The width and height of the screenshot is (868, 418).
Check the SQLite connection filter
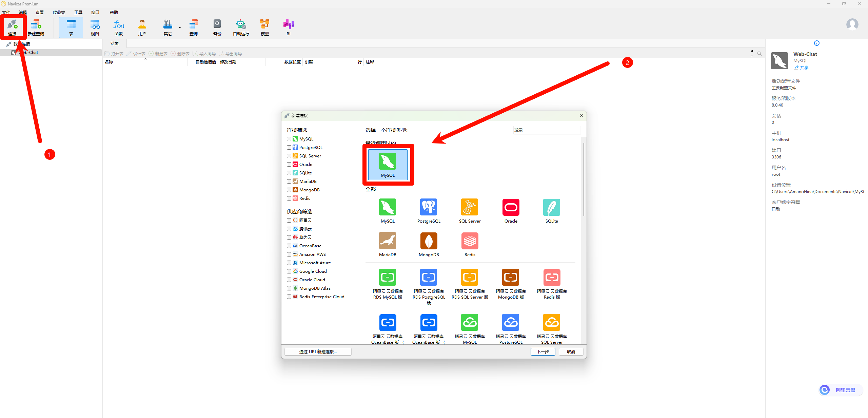(289, 173)
